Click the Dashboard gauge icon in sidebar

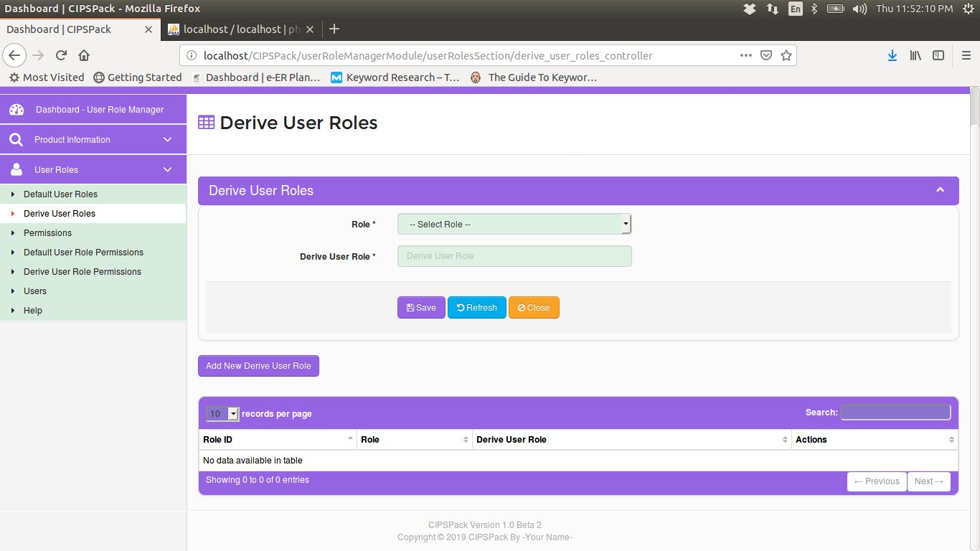[17, 110]
